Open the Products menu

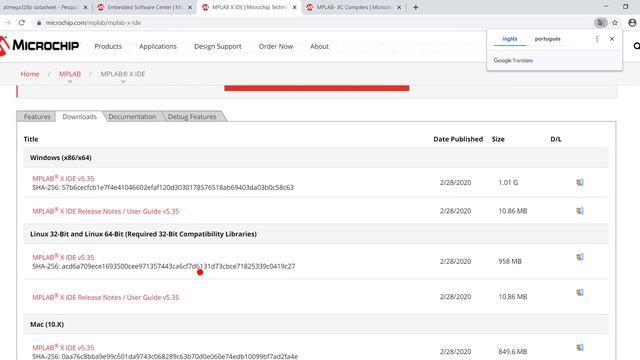pos(108,47)
